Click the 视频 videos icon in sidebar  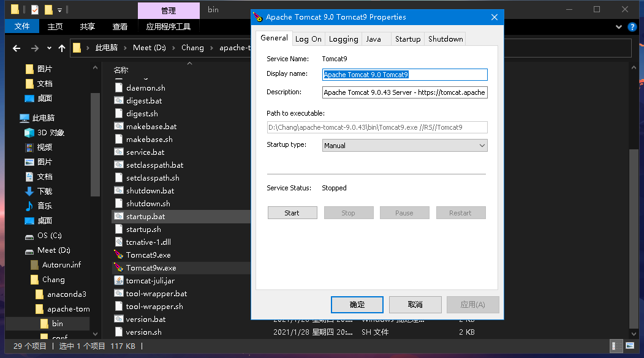tap(29, 147)
